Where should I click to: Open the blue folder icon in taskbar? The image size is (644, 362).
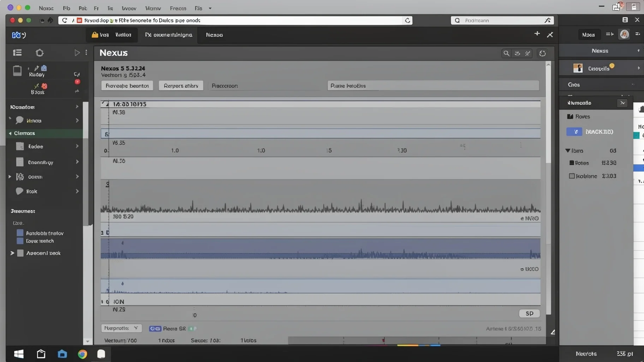[62, 354]
